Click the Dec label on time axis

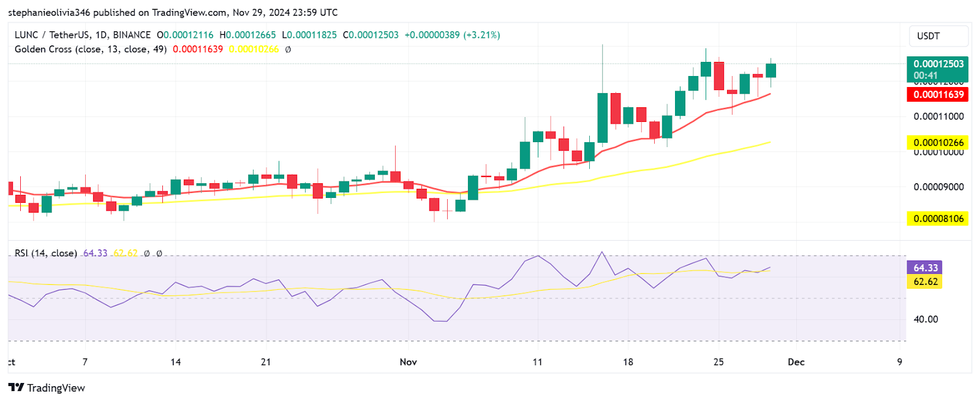coord(796,362)
